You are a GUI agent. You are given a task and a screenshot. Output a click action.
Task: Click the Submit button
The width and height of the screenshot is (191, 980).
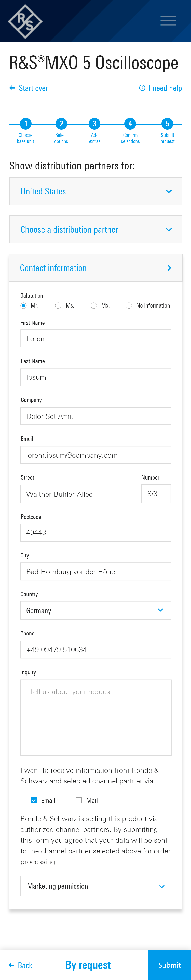point(169,965)
